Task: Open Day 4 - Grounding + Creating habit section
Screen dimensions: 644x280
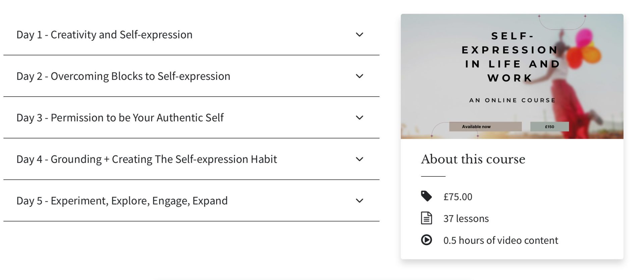Action: pos(147,159)
